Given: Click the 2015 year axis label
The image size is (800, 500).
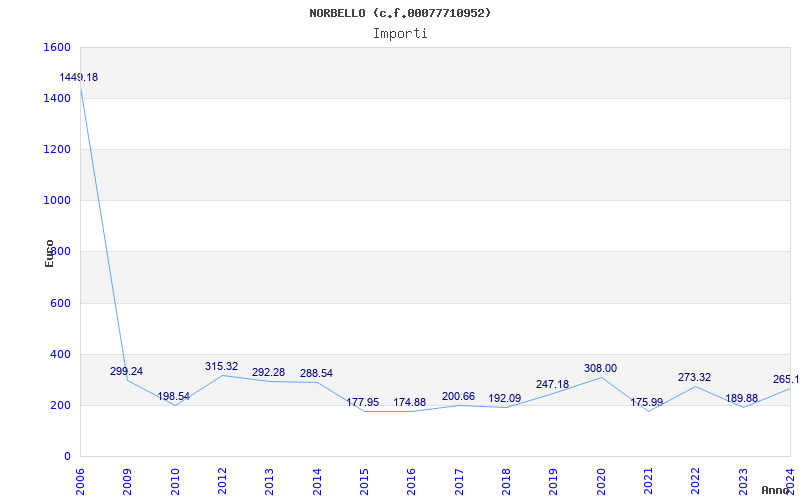Looking at the screenshot, I should pos(364,482).
